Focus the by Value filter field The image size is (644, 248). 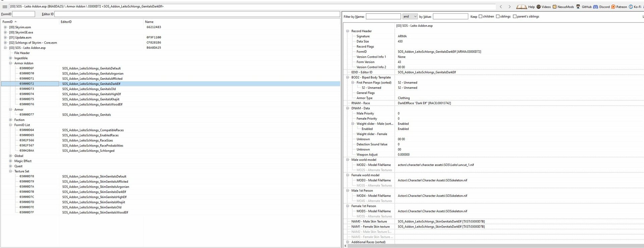pyautogui.click(x=450, y=16)
